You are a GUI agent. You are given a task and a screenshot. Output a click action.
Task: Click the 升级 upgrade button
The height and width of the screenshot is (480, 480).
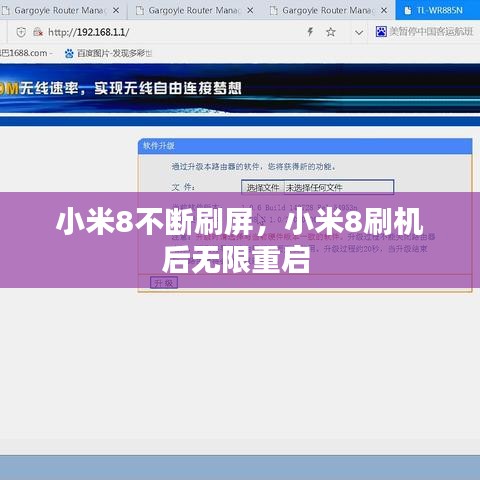pos(164,283)
